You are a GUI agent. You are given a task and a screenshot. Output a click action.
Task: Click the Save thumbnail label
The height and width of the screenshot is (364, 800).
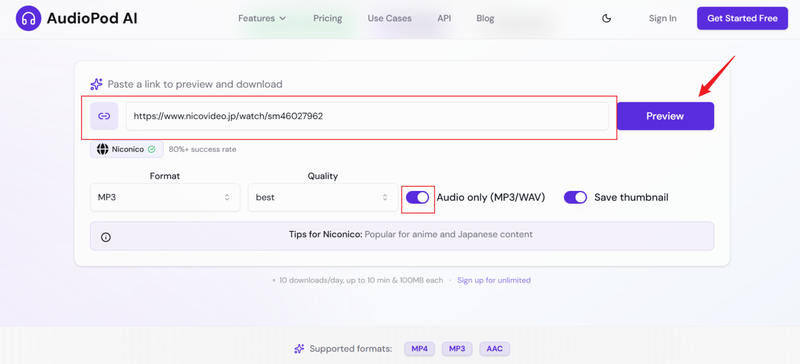tap(631, 198)
